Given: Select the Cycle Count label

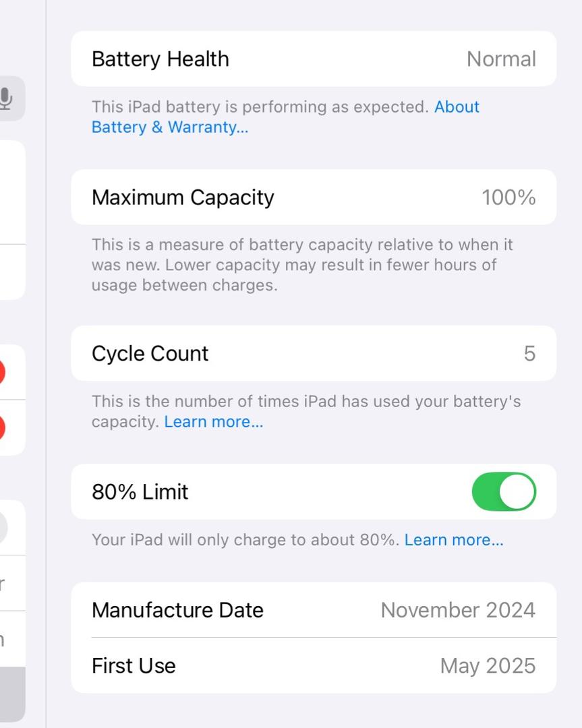Looking at the screenshot, I should click(x=150, y=353).
